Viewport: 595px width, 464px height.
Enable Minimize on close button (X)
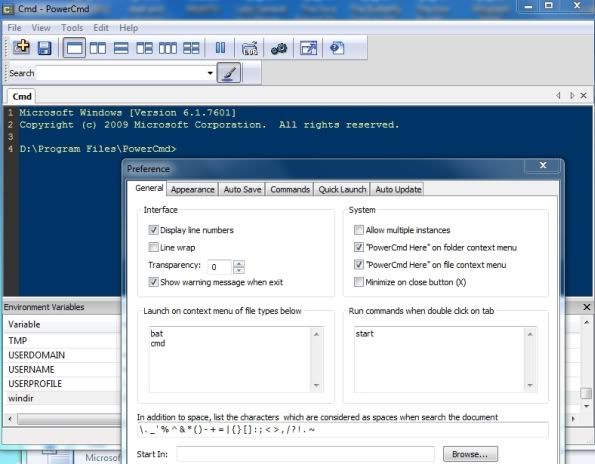(359, 282)
